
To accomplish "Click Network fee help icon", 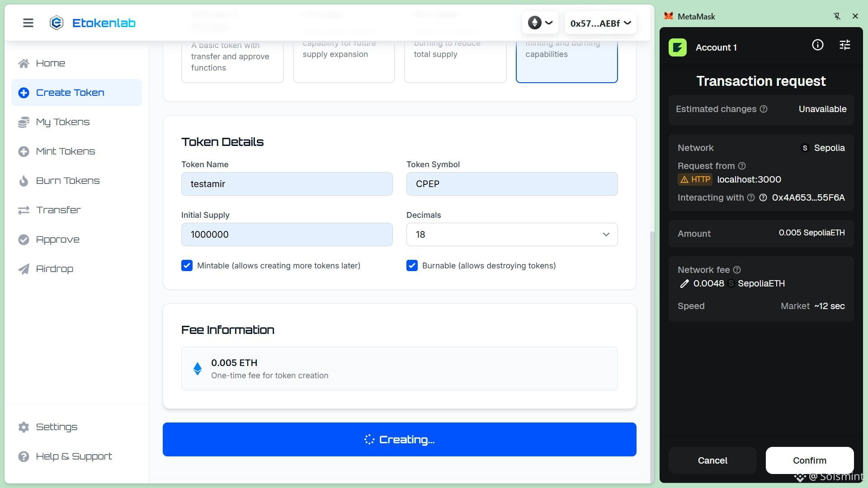I will [x=737, y=270].
